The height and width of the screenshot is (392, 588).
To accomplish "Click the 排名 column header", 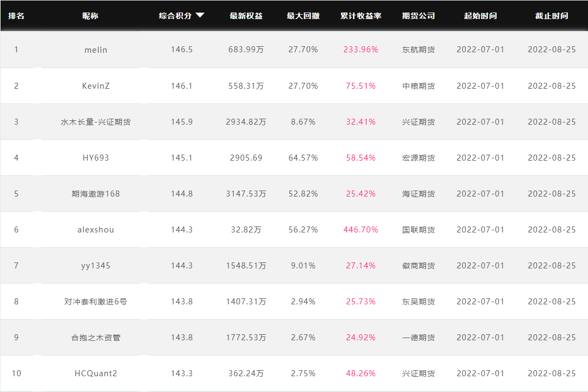I will point(16,16).
